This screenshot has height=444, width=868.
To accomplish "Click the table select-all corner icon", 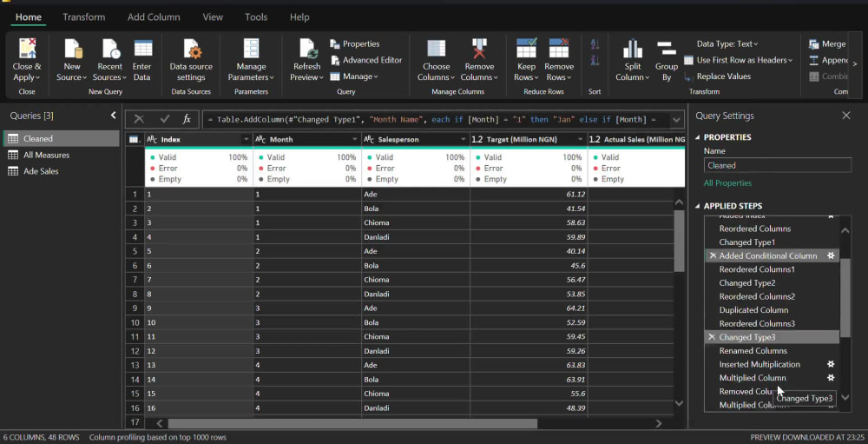I will pyautogui.click(x=134, y=140).
